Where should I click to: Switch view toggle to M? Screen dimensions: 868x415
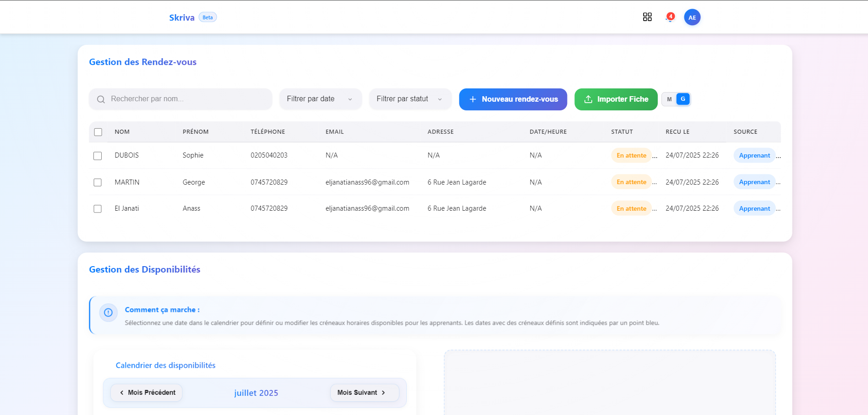tap(669, 99)
